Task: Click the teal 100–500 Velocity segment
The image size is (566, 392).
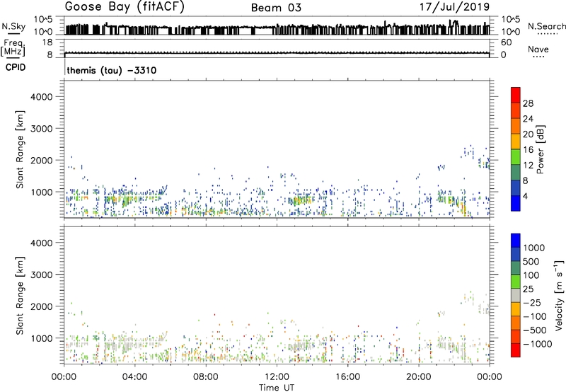Action: tap(516, 268)
